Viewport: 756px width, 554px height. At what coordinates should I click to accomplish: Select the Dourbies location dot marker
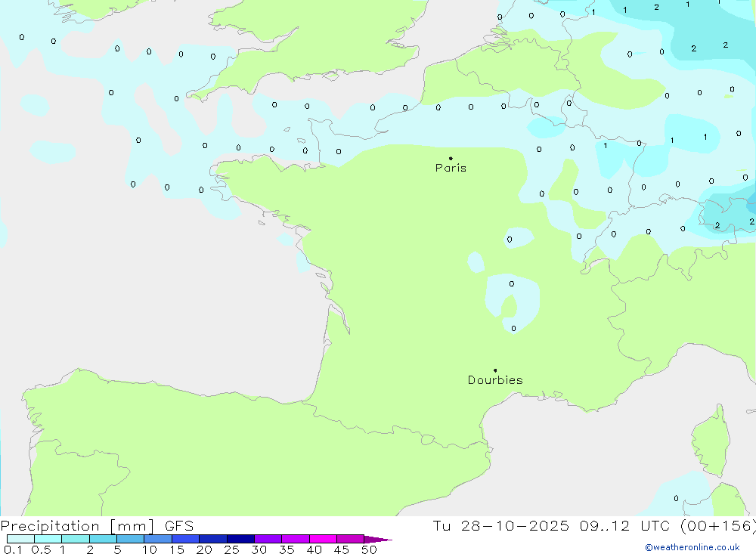point(495,370)
